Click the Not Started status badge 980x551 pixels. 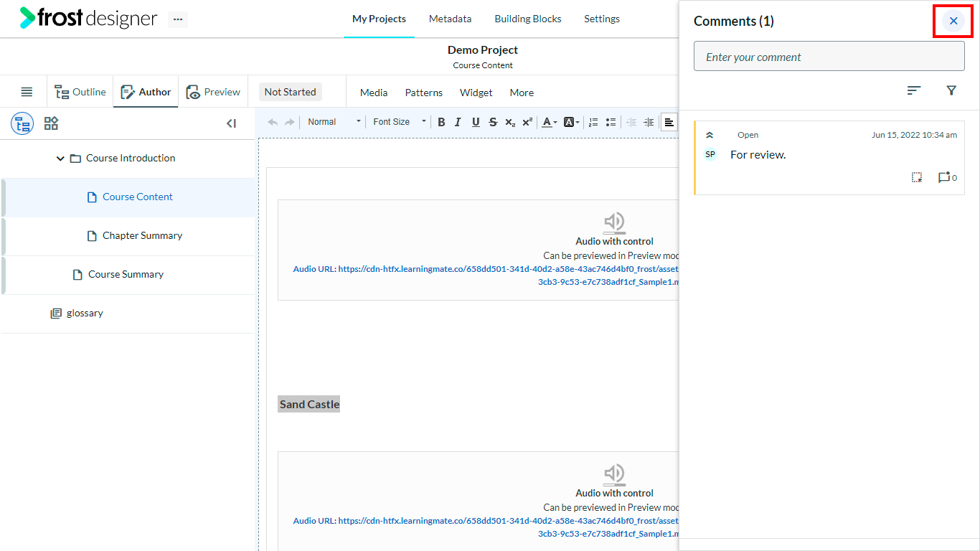tap(290, 92)
